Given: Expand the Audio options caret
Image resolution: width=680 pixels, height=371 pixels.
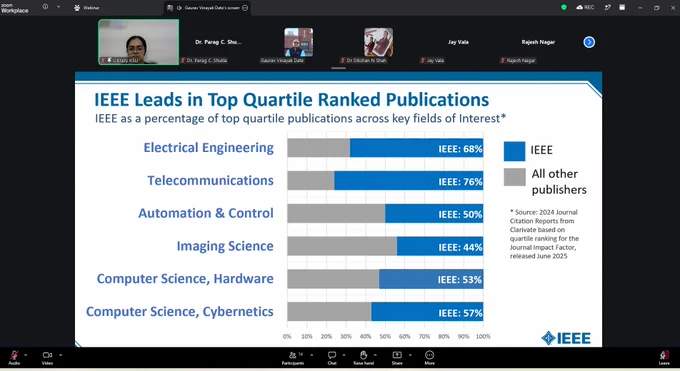Looking at the screenshot, I should click(26, 355).
